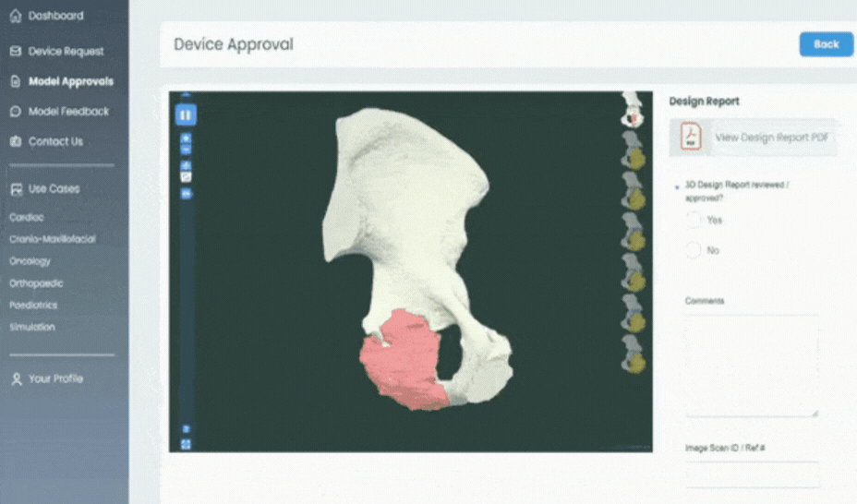Click inside the Comments text area

(752, 366)
